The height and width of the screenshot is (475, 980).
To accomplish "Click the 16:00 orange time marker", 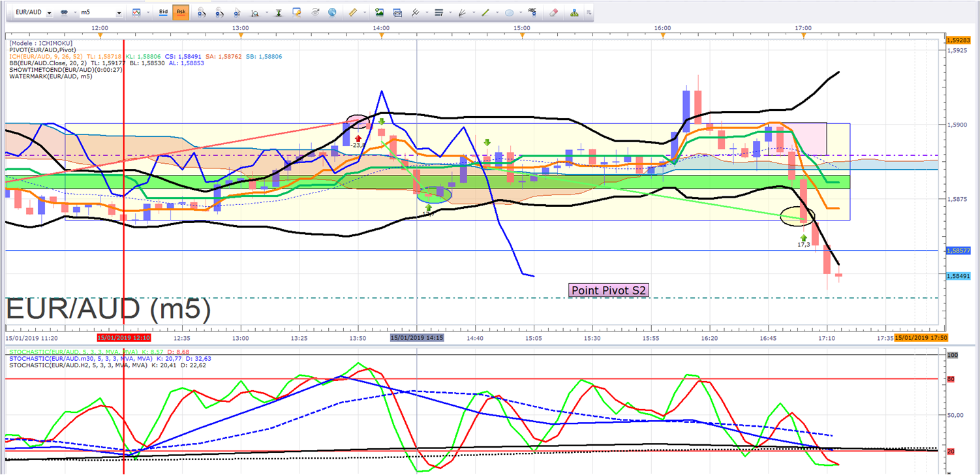I will 663,35.
